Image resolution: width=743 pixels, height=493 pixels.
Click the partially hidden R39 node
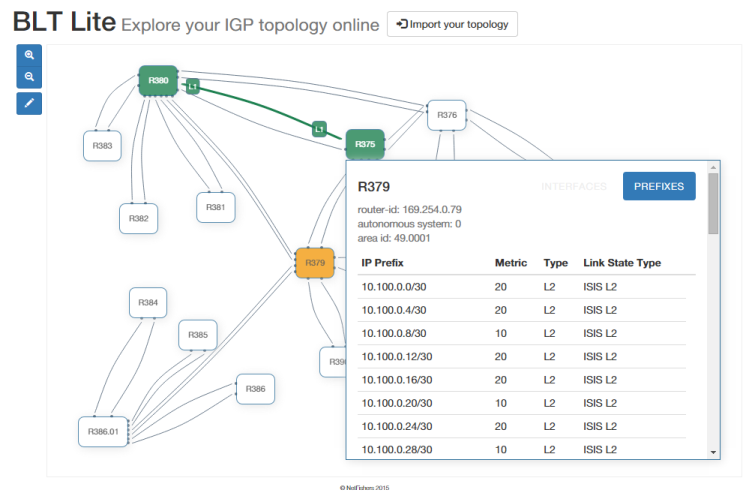pos(333,362)
